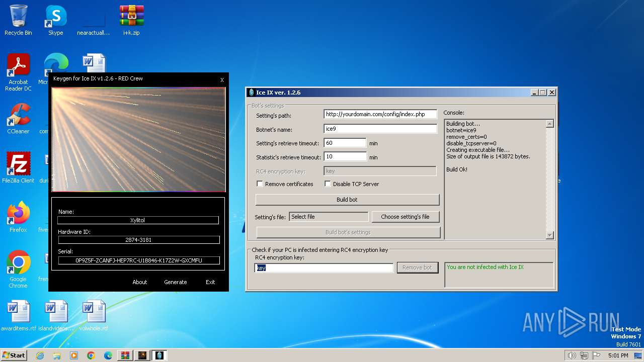The image size is (644, 362).
Task: Select nearactuall desktop file icon
Action: (94, 20)
